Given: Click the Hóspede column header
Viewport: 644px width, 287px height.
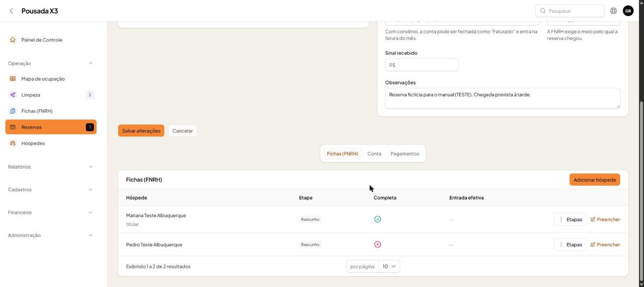Looking at the screenshot, I should 136,198.
